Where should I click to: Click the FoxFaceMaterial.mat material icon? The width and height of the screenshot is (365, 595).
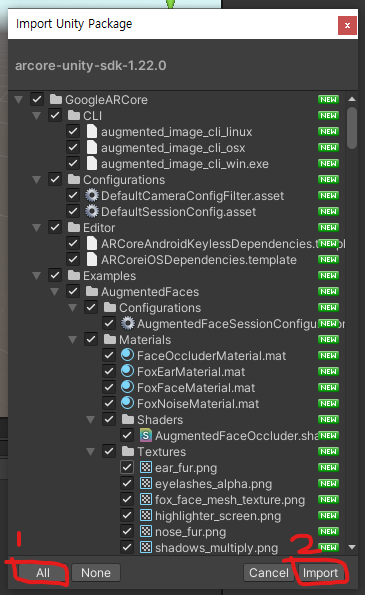[127, 387]
